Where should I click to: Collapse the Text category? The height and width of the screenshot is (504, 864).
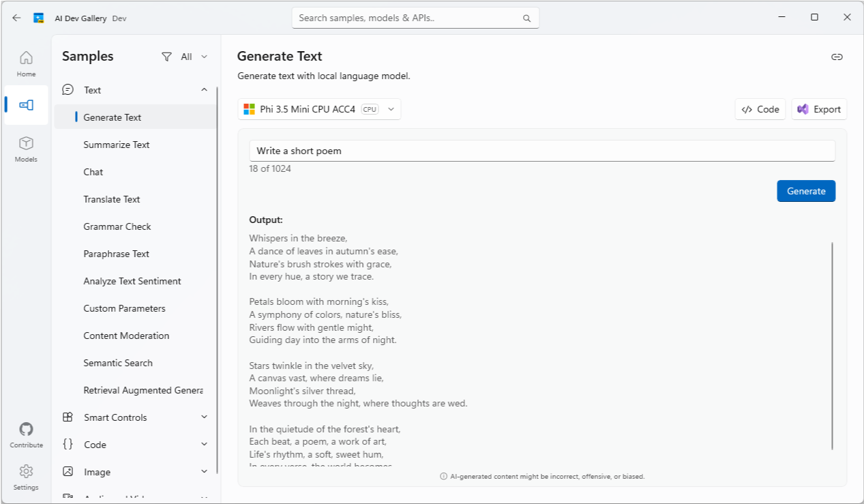pos(204,90)
